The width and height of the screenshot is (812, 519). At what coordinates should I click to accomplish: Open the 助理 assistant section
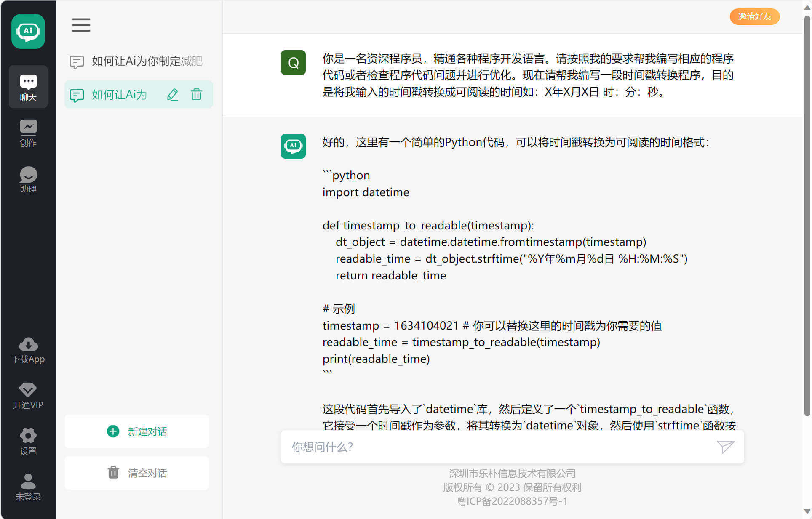pyautogui.click(x=28, y=179)
